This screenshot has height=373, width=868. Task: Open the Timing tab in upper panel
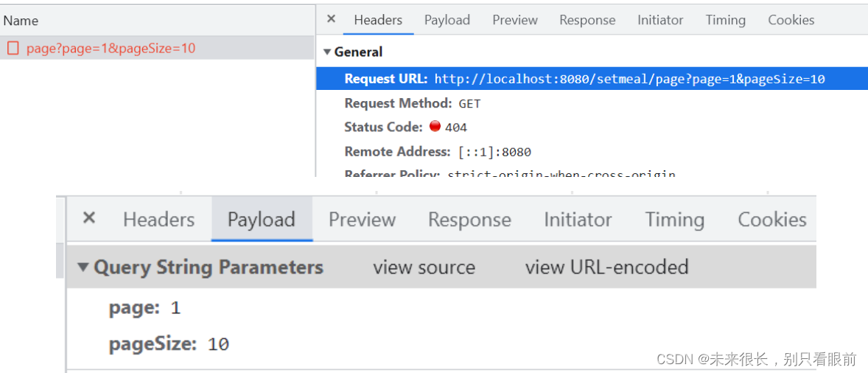[x=725, y=20]
